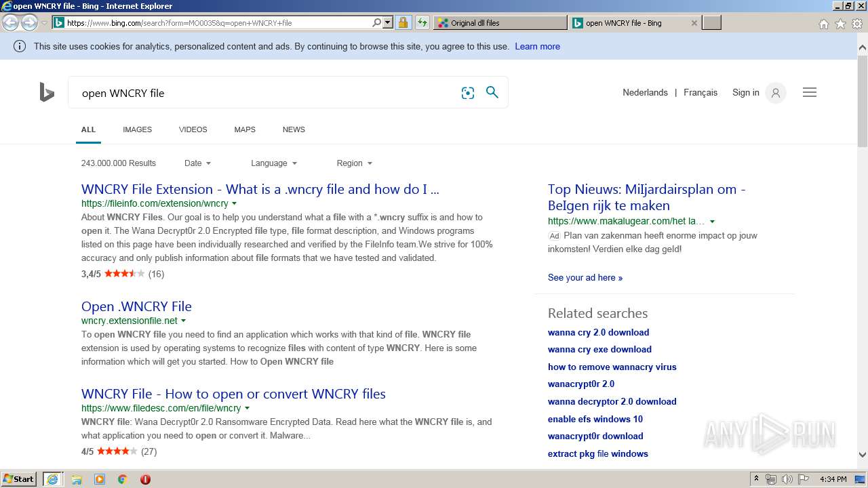Click the Internet Explorer Home icon
This screenshot has width=868, height=488.
[823, 24]
